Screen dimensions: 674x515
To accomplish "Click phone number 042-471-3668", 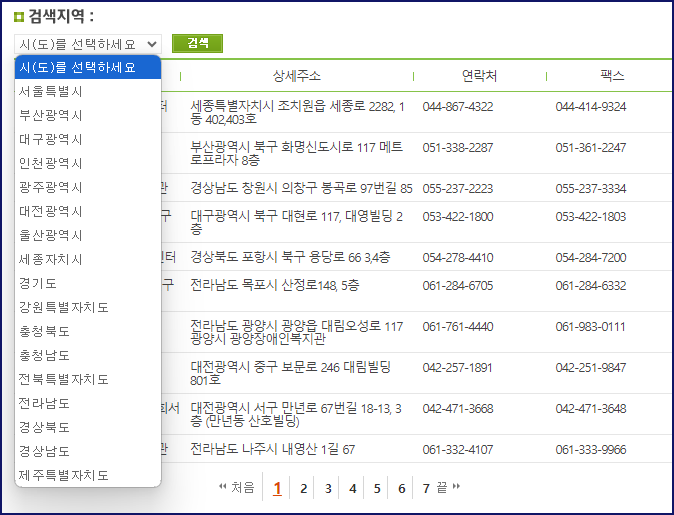I will (458, 408).
